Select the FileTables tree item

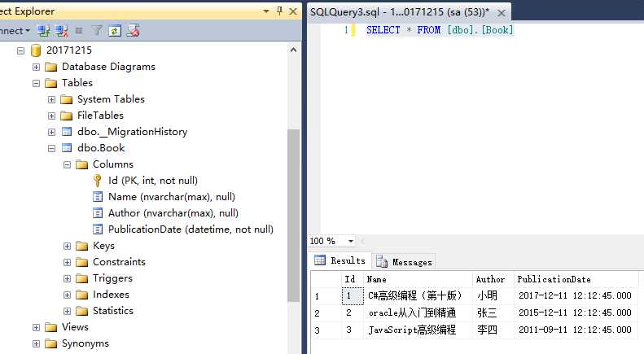point(100,116)
